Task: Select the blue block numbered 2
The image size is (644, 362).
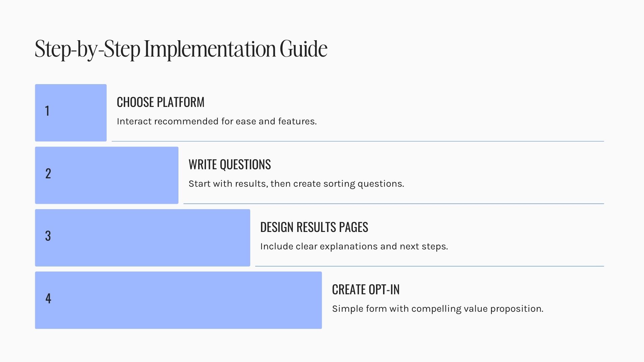Action: (x=107, y=175)
